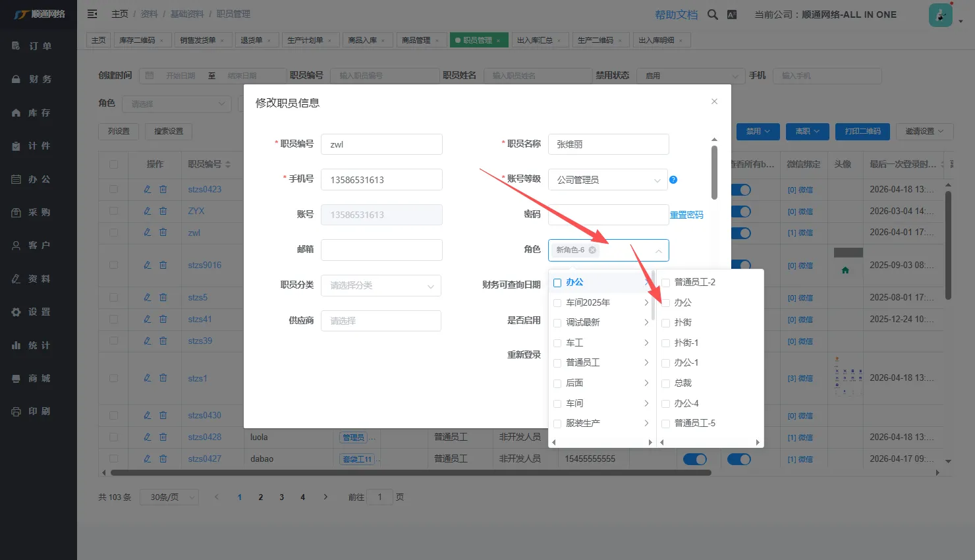
Task: Open the 职员分类 dropdown
Action: coord(381,286)
